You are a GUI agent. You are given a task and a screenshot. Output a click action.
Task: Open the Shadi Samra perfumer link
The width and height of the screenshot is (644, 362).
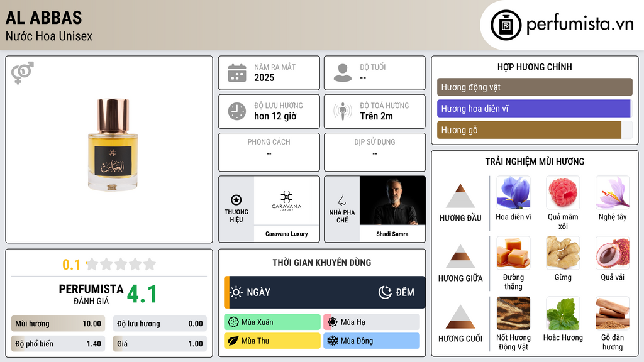pyautogui.click(x=392, y=234)
